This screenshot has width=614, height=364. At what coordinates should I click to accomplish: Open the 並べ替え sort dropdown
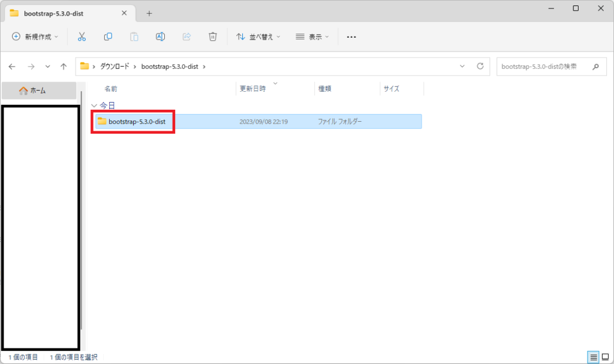pos(258,37)
